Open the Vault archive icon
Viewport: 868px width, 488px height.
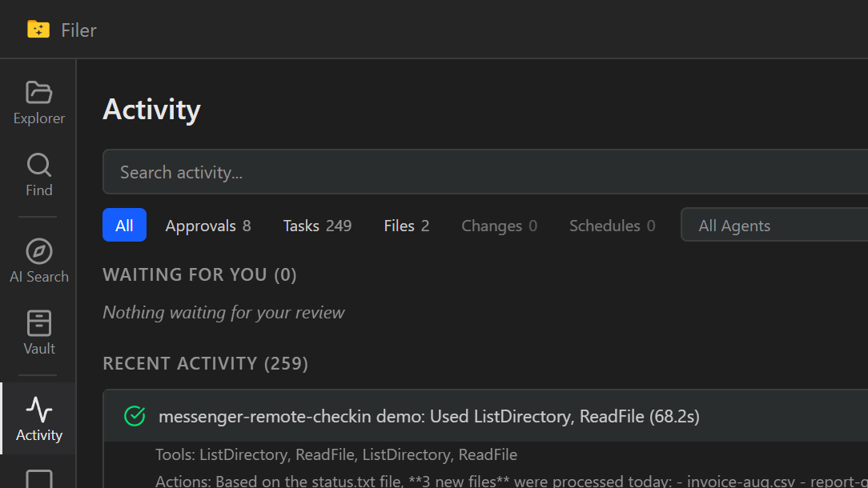click(x=38, y=323)
